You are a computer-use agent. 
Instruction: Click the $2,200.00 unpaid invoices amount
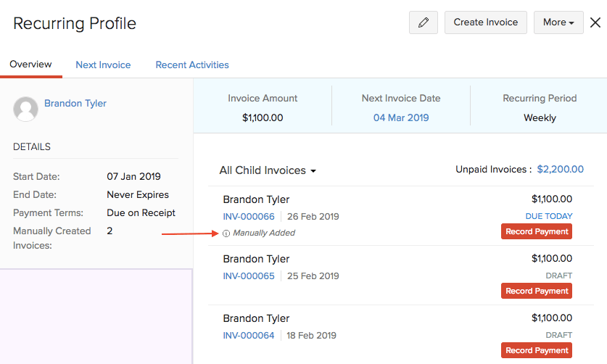pos(560,169)
